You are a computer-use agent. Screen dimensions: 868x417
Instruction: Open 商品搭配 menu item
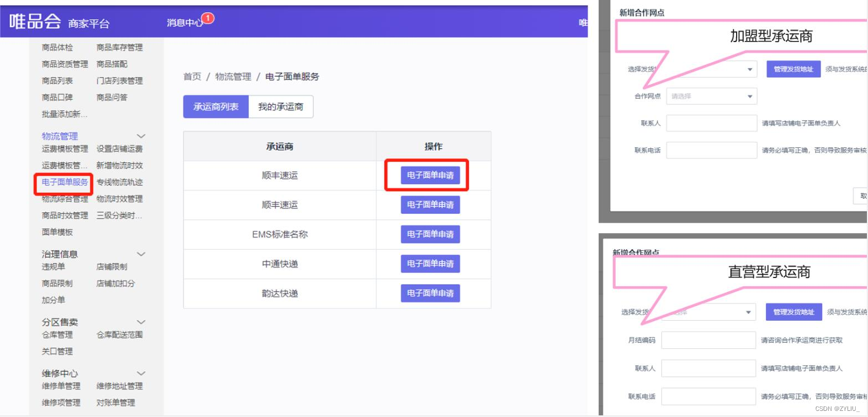pos(112,64)
